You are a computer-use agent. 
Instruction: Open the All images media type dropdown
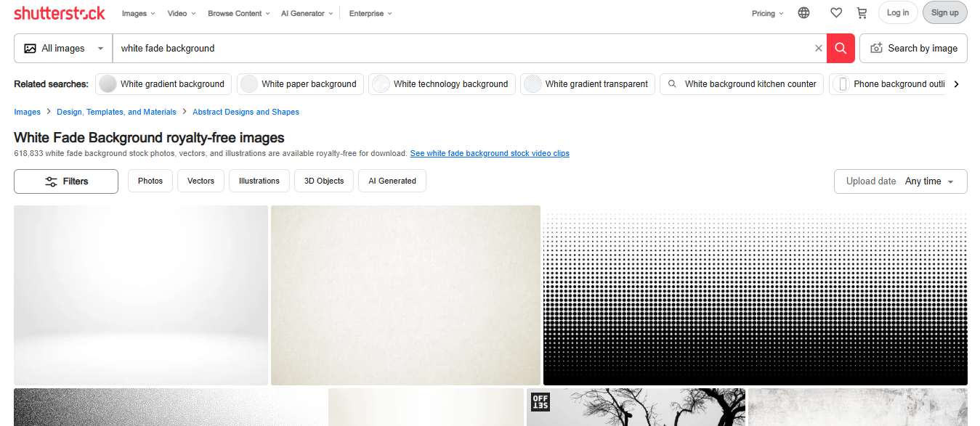tap(62, 48)
